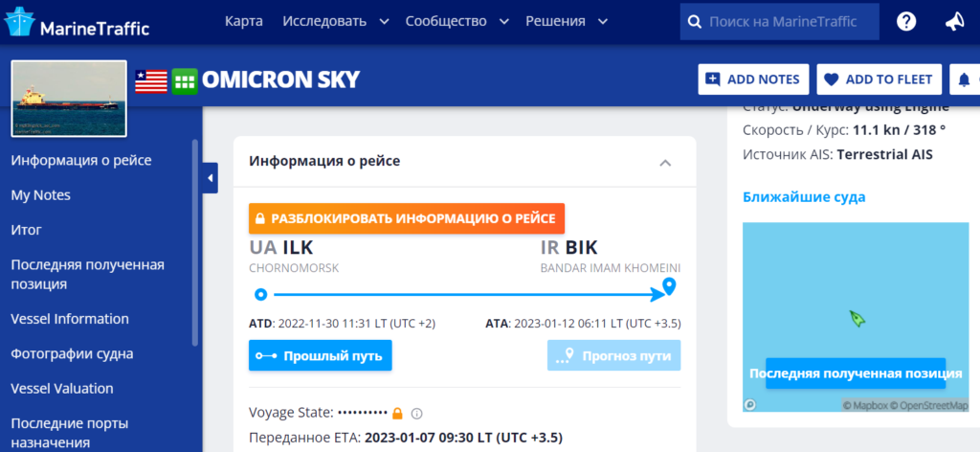
Task: Click the sidebar vertical scrollbar
Action: (195, 244)
